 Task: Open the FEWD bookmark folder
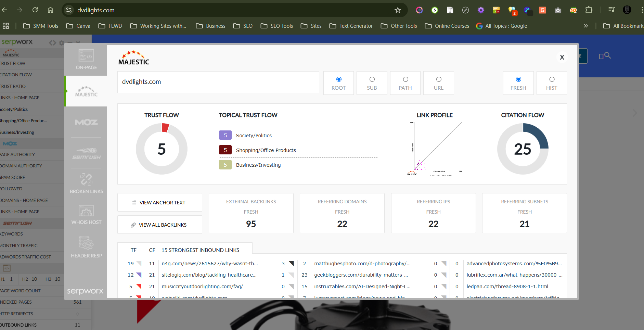pyautogui.click(x=110, y=26)
